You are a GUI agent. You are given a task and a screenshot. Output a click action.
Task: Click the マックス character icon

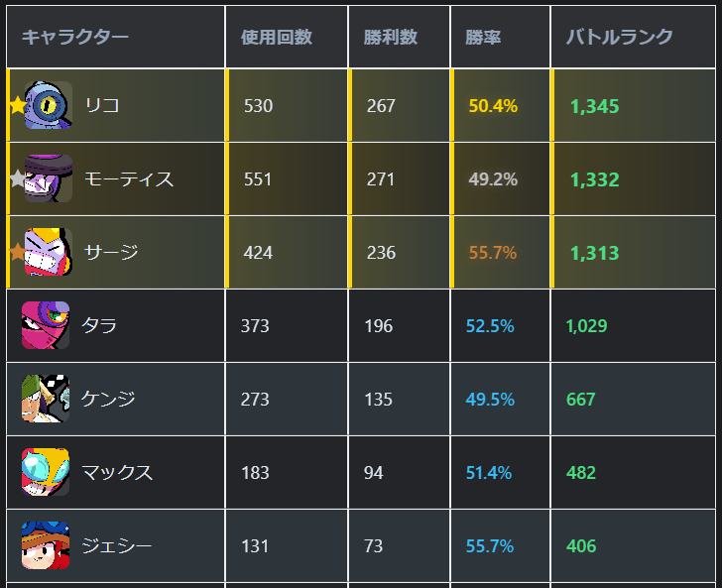click(x=46, y=472)
